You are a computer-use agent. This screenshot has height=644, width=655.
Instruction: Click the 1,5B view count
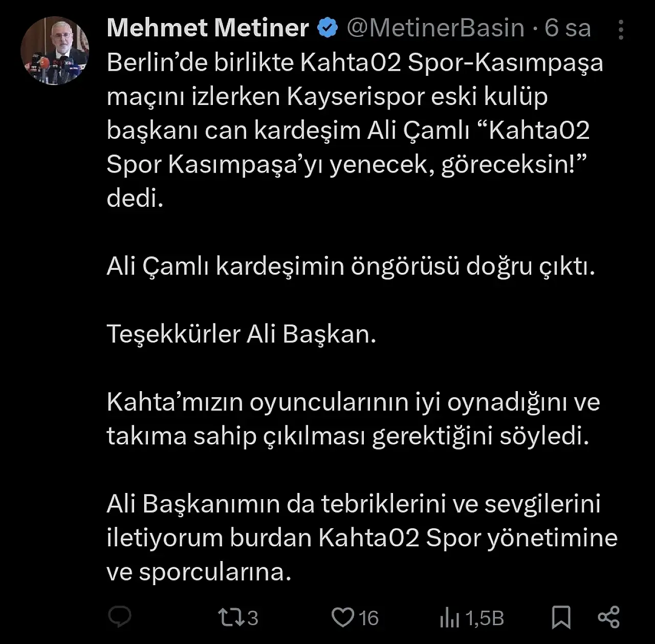[x=485, y=618]
